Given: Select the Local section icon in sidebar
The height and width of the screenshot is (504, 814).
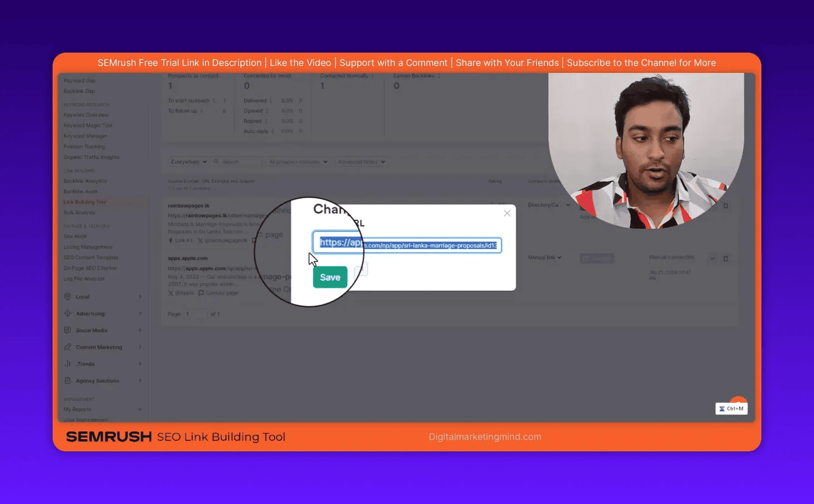Looking at the screenshot, I should (x=68, y=296).
